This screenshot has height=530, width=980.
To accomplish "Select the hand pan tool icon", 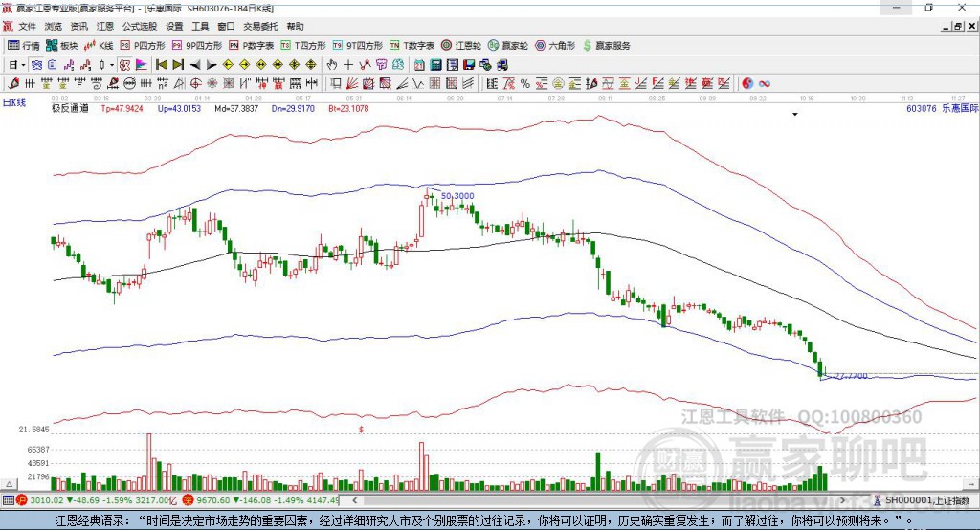I will tap(331, 65).
